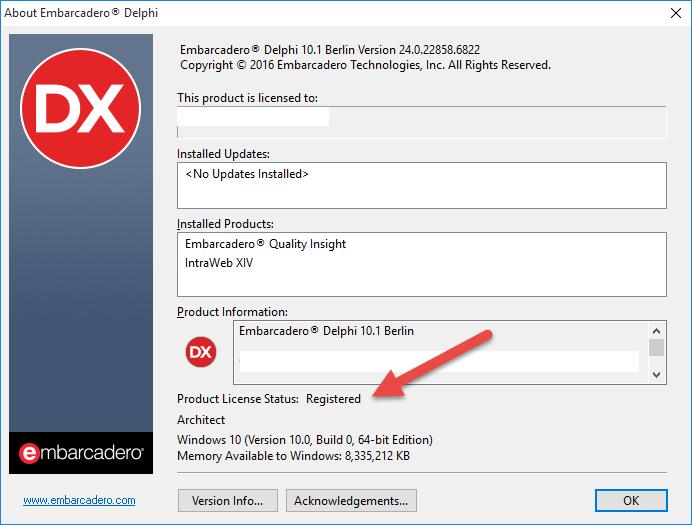Click the 'Installed Products:' label
The height and width of the screenshot is (525, 692).
(225, 224)
